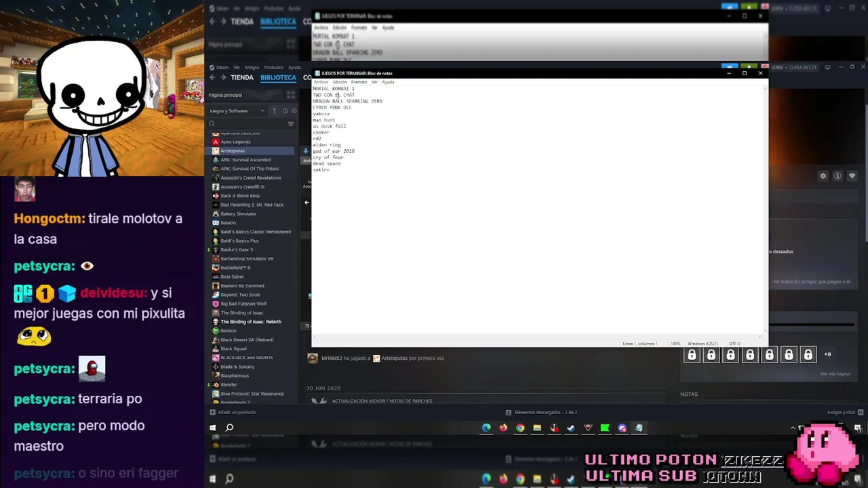
Task: Select Bad Parenting 1: Mr. Red Face
Action: tap(251, 205)
